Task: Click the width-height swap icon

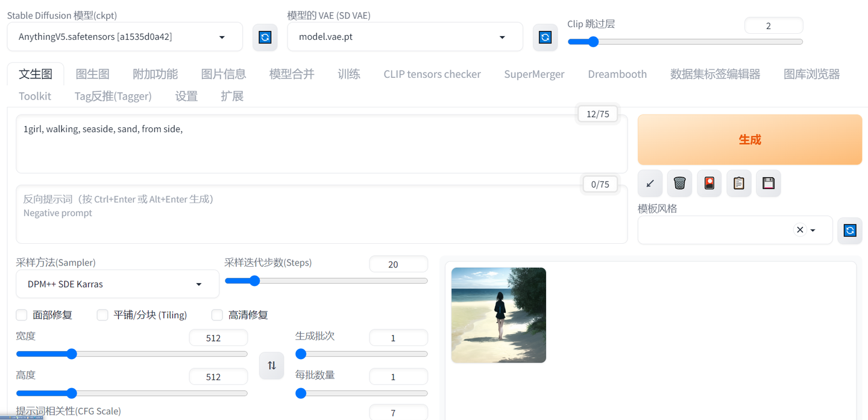Action: pyautogui.click(x=271, y=365)
